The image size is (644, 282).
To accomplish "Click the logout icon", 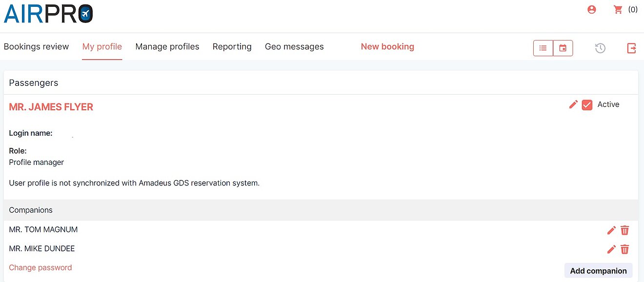I will pyautogui.click(x=631, y=48).
